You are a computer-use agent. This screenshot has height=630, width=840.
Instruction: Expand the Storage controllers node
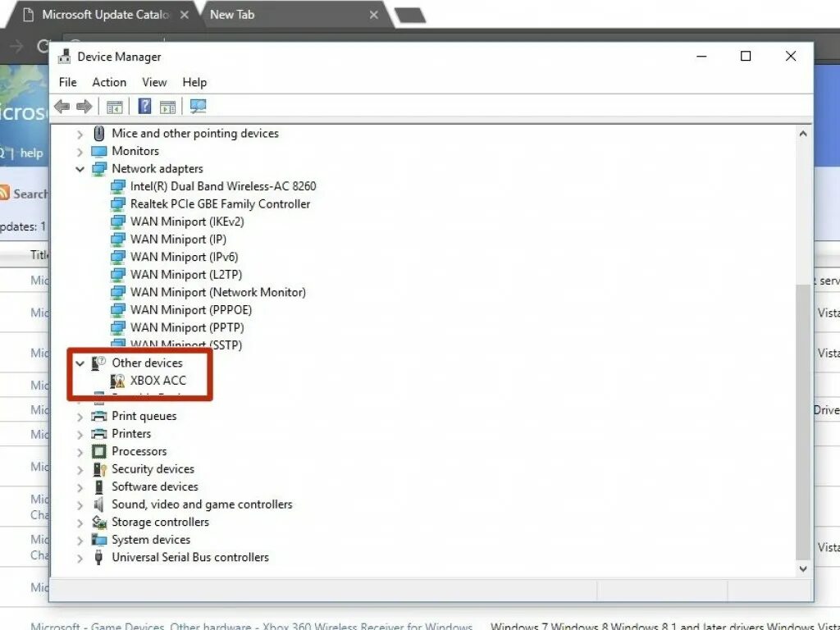pyautogui.click(x=80, y=523)
